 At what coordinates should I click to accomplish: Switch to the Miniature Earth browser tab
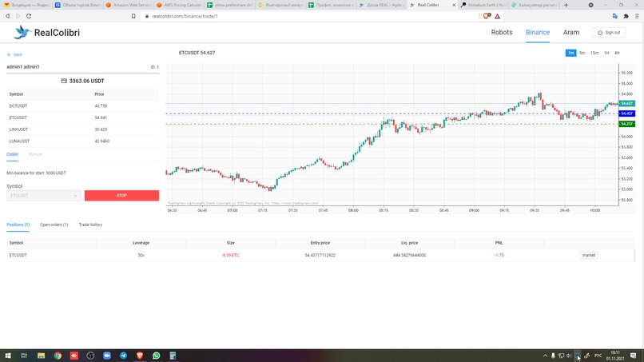pos(483,5)
